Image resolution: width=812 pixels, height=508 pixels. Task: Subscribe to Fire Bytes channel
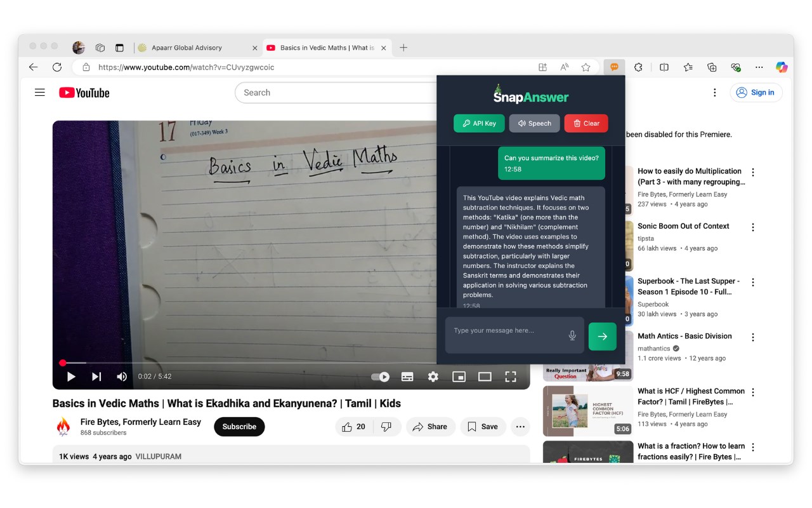(x=239, y=427)
